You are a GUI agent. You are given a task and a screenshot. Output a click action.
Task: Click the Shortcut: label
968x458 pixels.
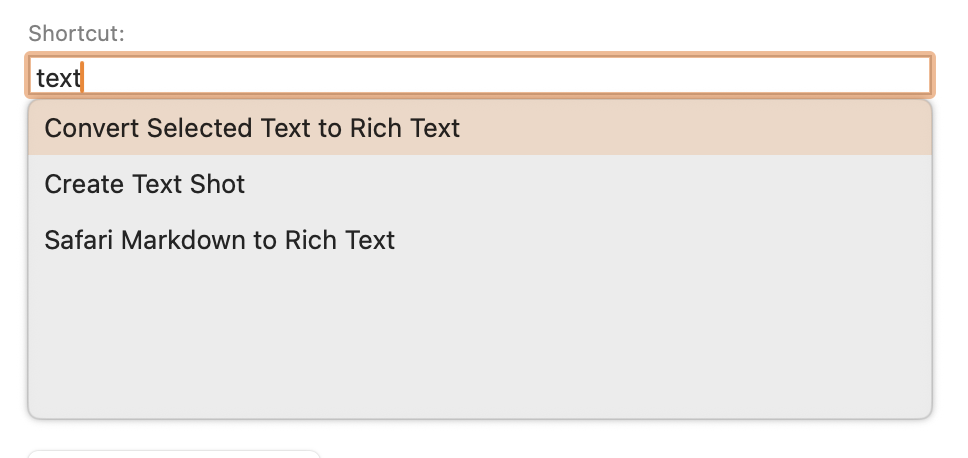point(76,33)
